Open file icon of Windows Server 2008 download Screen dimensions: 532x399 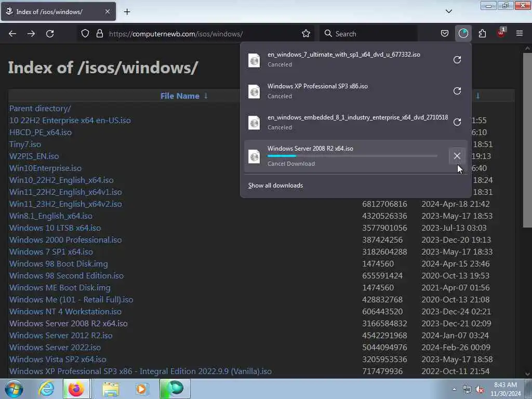coord(254,156)
